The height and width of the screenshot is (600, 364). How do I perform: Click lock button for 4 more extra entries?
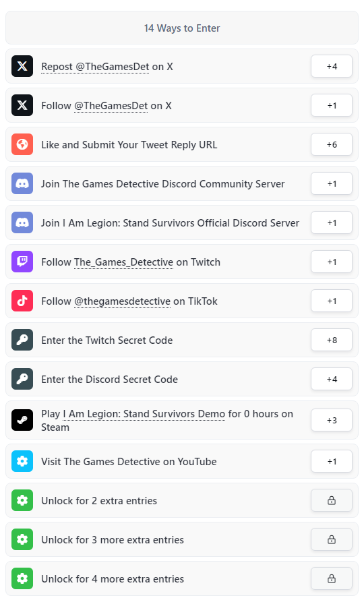332,578
